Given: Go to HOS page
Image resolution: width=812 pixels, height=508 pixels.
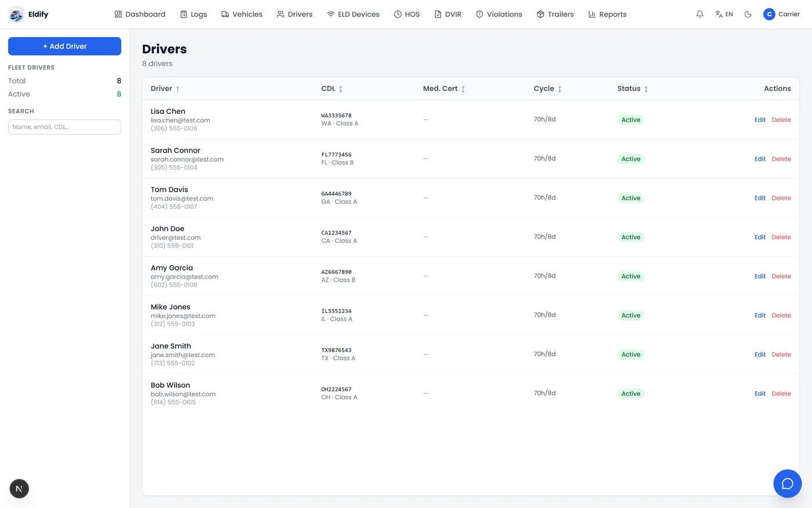Looking at the screenshot, I should pos(407,15).
